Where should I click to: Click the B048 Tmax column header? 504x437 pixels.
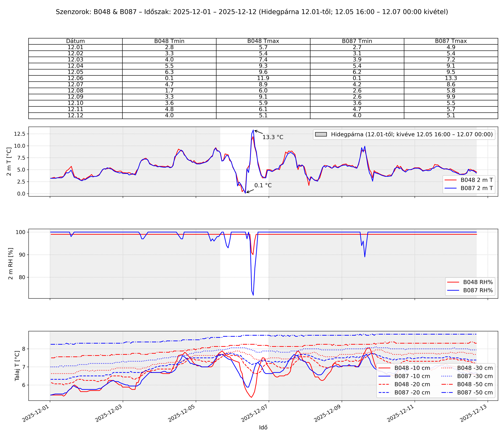click(263, 41)
